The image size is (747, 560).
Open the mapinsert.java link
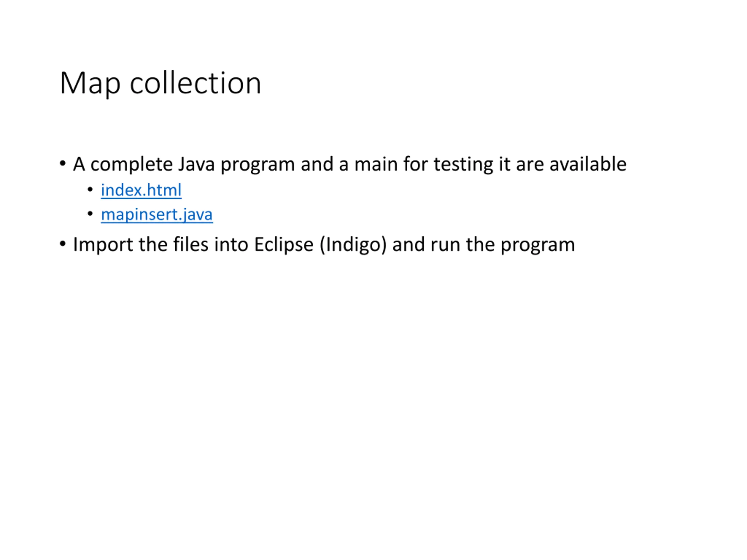(x=157, y=215)
